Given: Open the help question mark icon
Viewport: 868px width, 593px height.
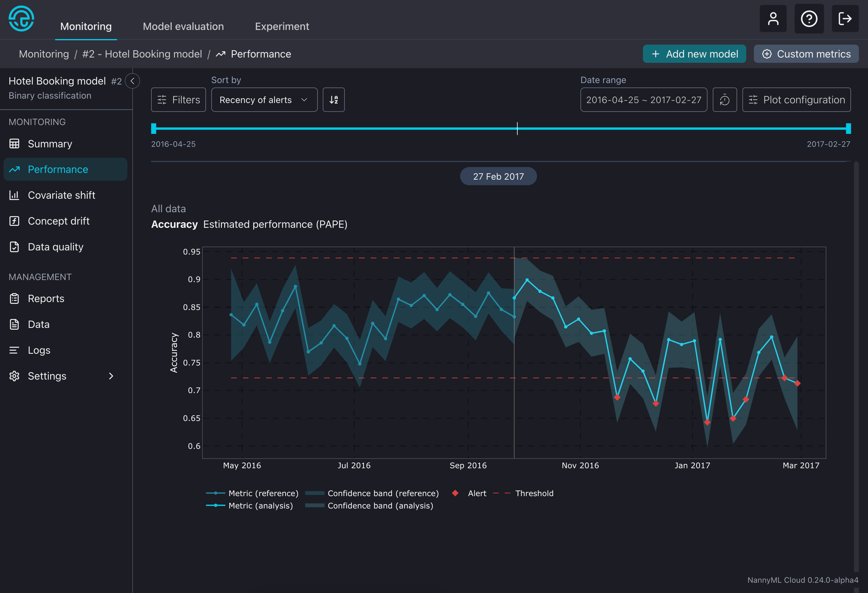Looking at the screenshot, I should click(809, 18).
